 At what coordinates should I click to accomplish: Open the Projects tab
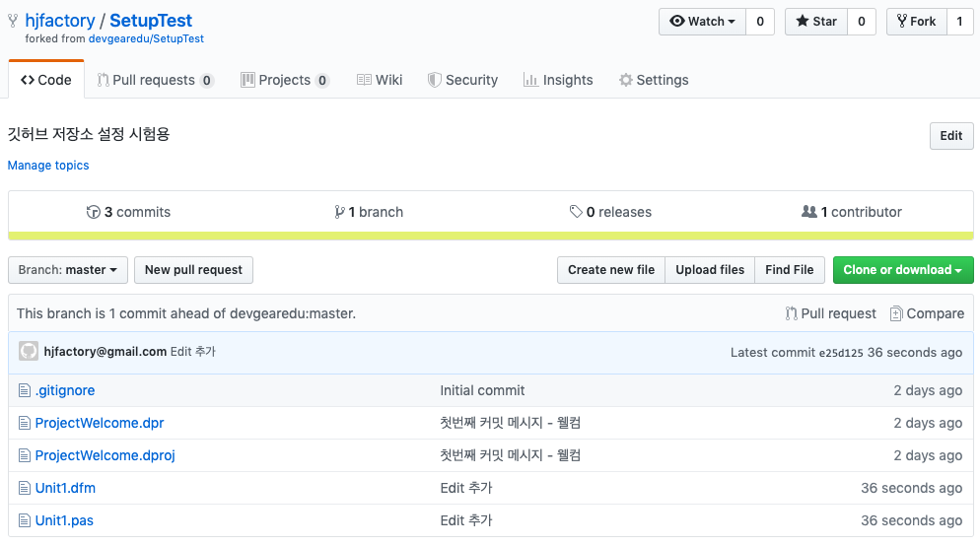click(x=285, y=80)
